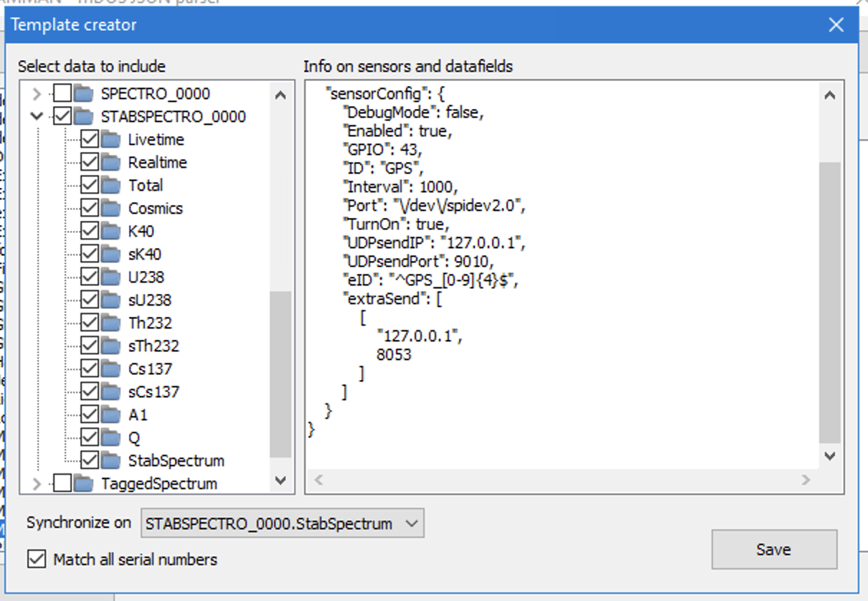Click the TaggedSpectrum folder icon

point(84,483)
